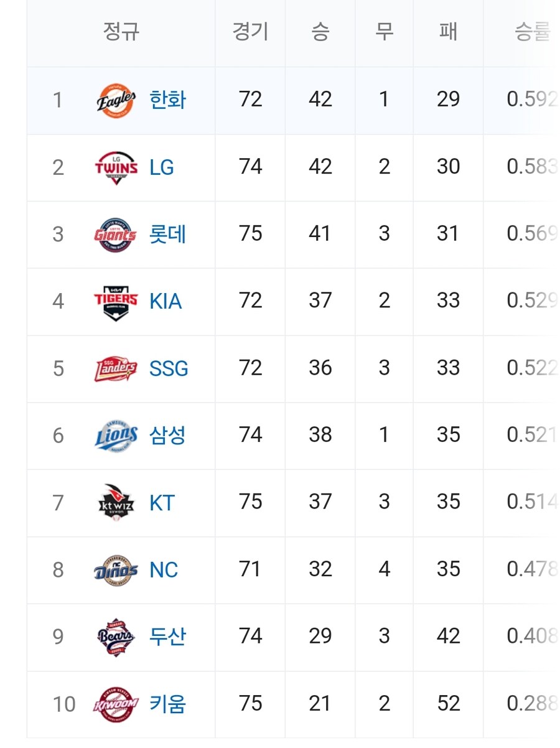The height and width of the screenshot is (748, 560).
Task: Click the SSG Landers team logo
Action: tap(116, 369)
